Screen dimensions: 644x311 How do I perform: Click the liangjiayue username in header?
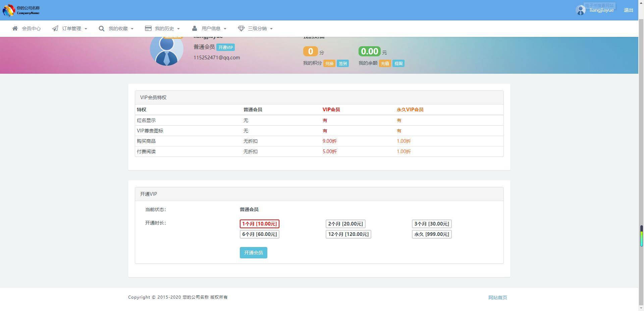pos(602,10)
